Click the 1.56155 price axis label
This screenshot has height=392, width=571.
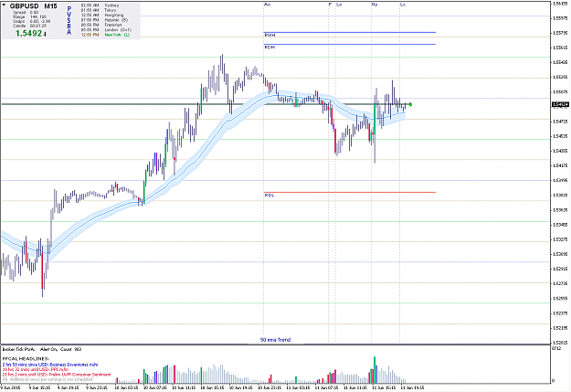[560, 4]
